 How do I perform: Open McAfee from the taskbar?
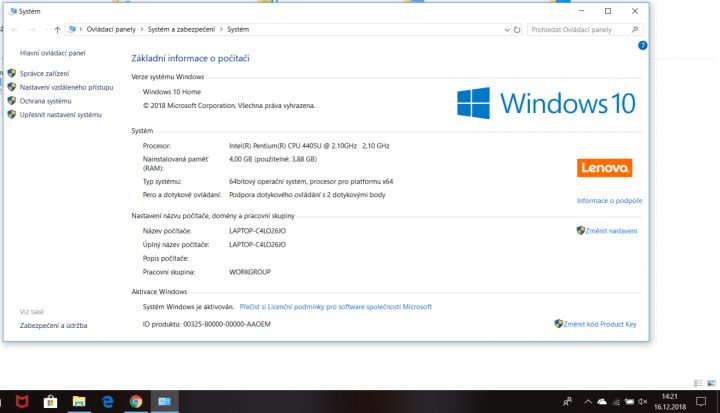(22, 402)
